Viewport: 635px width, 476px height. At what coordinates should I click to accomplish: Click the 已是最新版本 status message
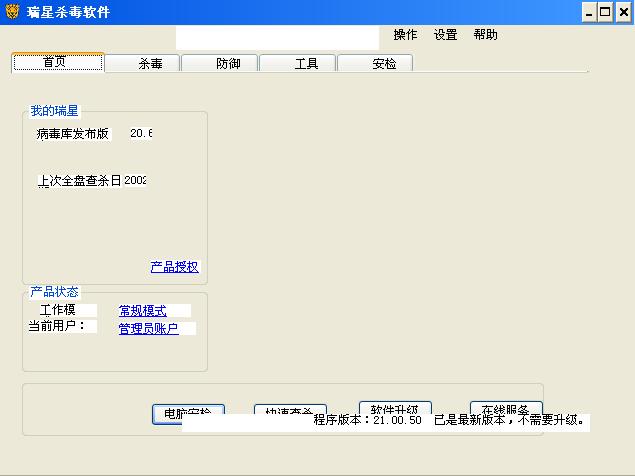509,420
